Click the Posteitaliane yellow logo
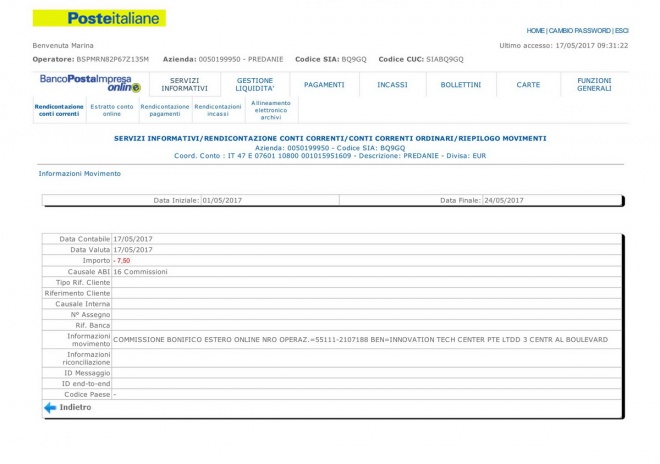Viewport: 660px width, 464px height. point(99,19)
